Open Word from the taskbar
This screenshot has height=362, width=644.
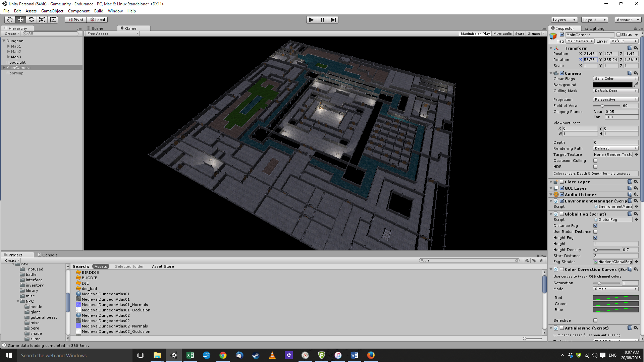coord(354,355)
